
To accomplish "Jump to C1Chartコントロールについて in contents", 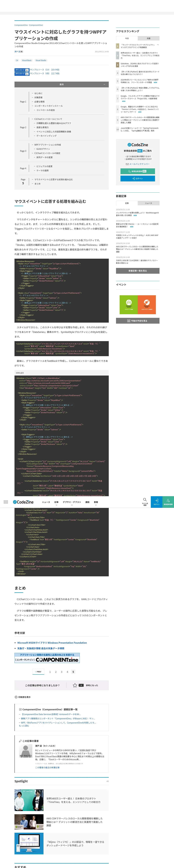I will tap(48, 119).
